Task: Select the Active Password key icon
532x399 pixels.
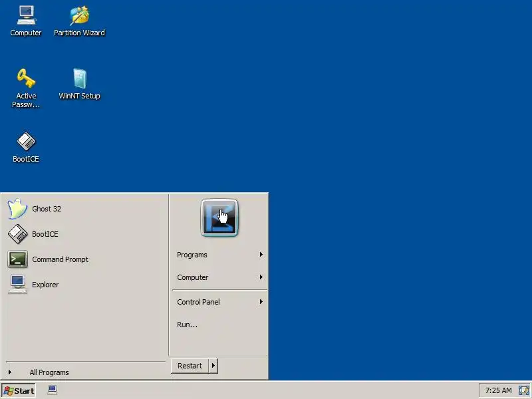Action: coord(26,88)
